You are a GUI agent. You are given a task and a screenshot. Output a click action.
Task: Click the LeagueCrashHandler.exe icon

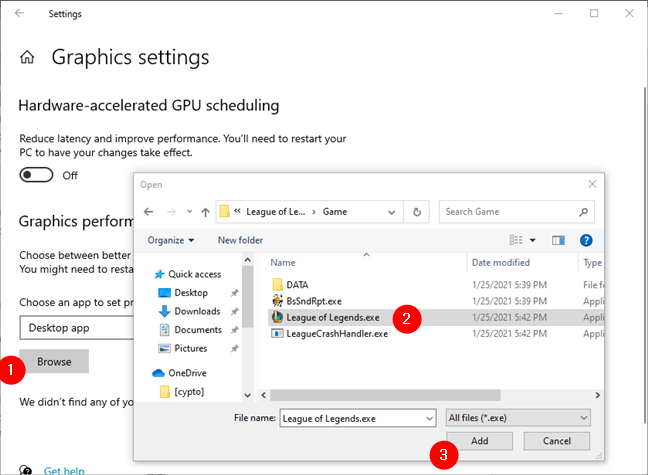[277, 334]
